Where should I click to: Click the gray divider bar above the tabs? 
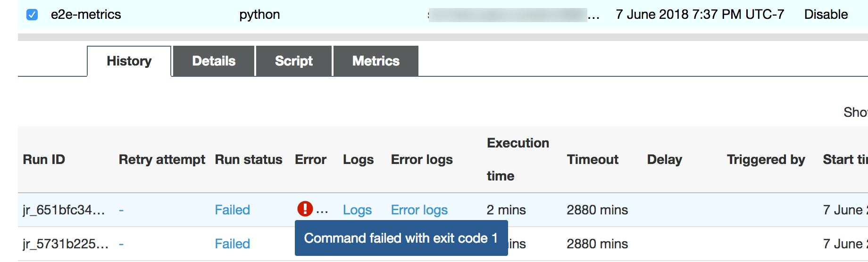click(x=442, y=37)
